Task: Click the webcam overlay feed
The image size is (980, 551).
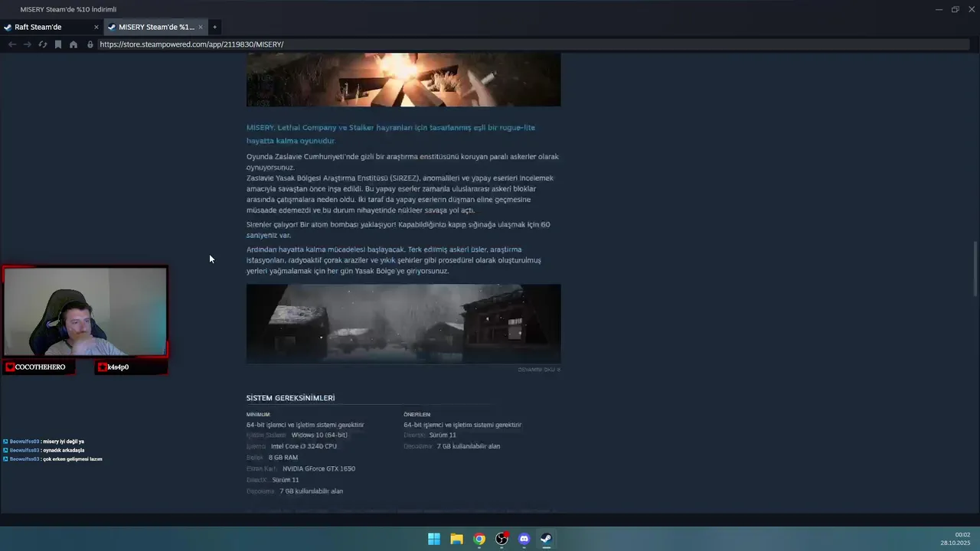Action: tap(85, 311)
